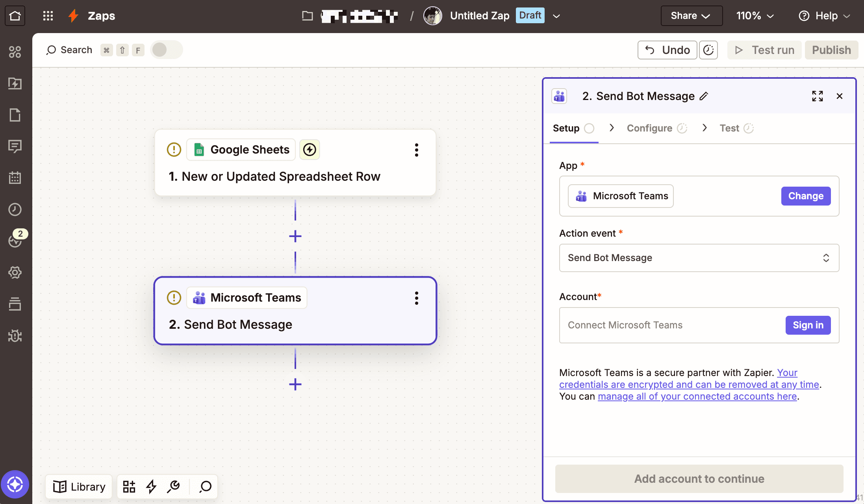Open the sidebar icon shaped like a speech bubble
Viewport: 864px width, 504px height.
point(15,146)
